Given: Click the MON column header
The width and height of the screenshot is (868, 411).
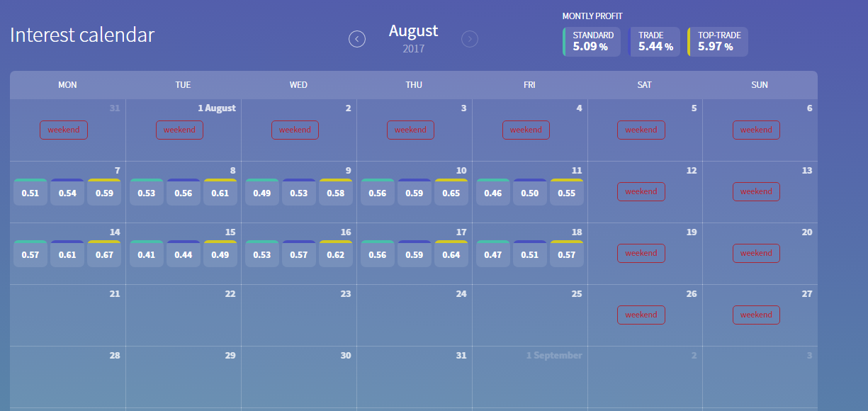Looking at the screenshot, I should coord(68,85).
